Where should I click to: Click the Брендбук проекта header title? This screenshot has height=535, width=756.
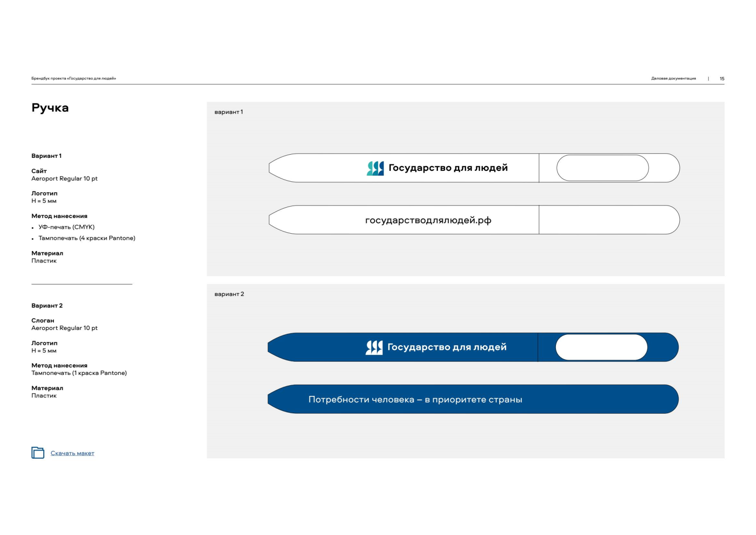(74, 78)
